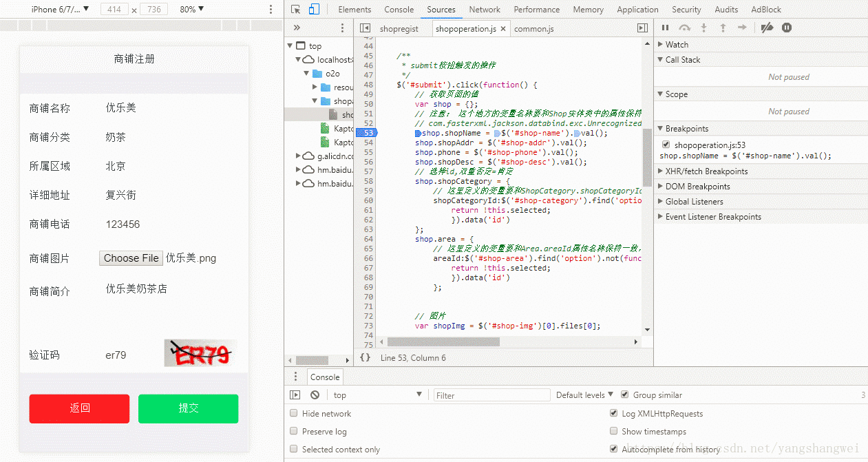Disable the shopoperation.js:53 breakpoint checkbox

coord(666,145)
